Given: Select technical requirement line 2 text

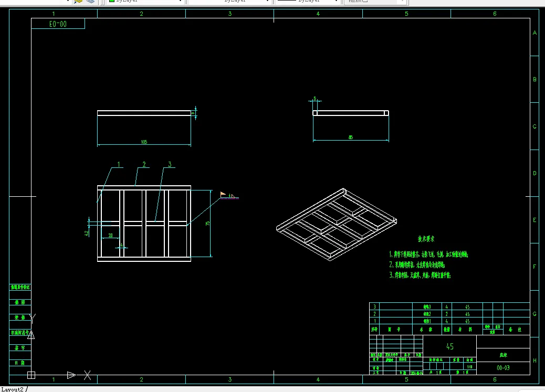Looking at the screenshot, I should [x=417, y=265].
